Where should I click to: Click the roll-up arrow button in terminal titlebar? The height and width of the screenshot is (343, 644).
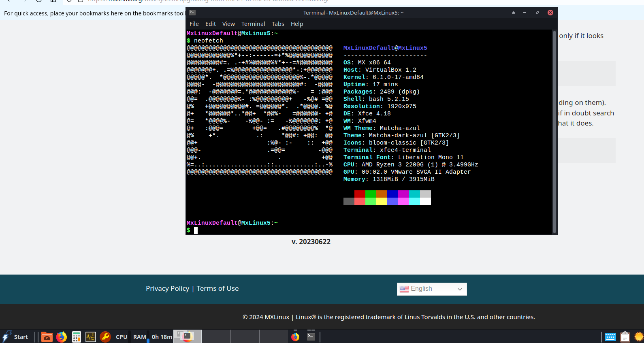[514, 13]
